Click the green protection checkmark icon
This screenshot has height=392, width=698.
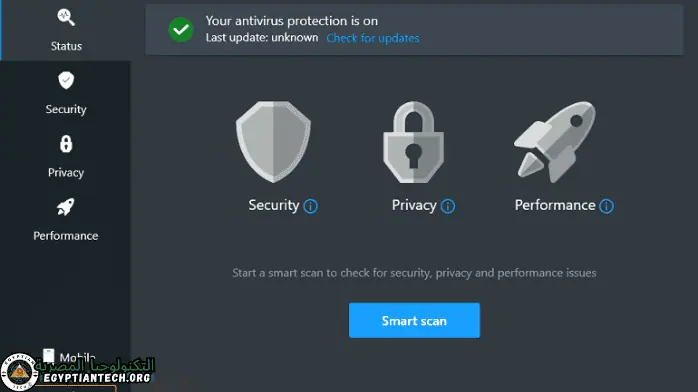tap(181, 30)
